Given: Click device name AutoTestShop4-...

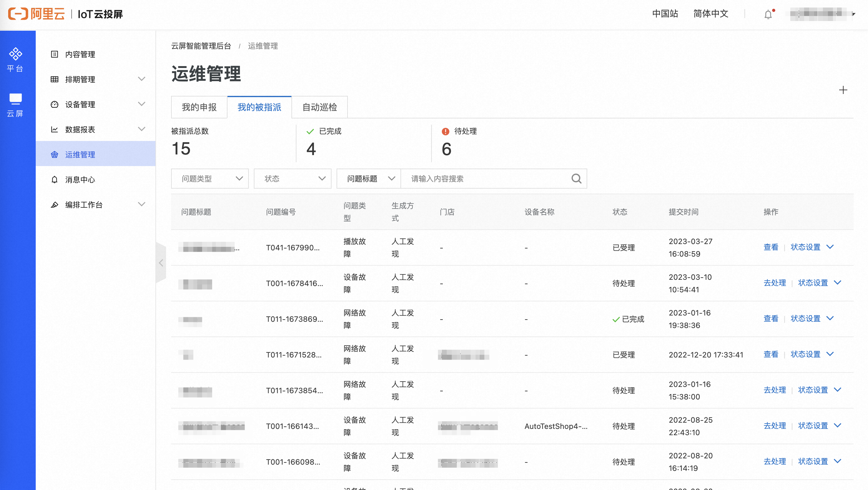Looking at the screenshot, I should pos(556,426).
